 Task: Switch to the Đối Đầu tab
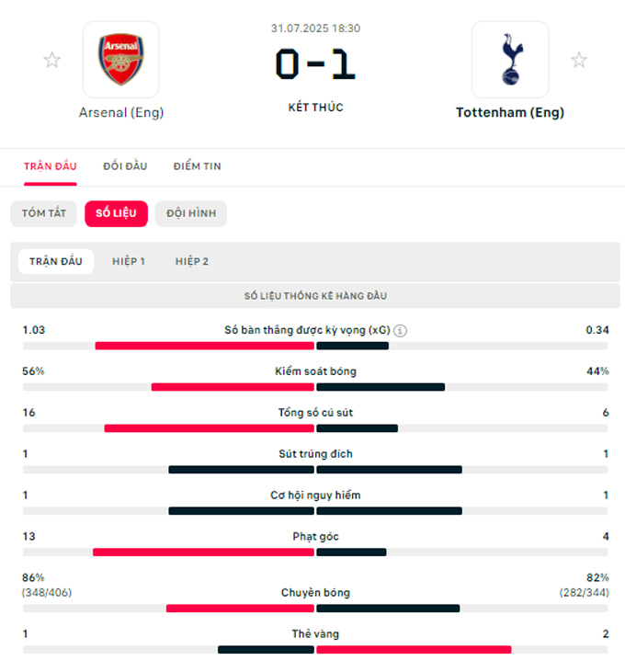(125, 166)
